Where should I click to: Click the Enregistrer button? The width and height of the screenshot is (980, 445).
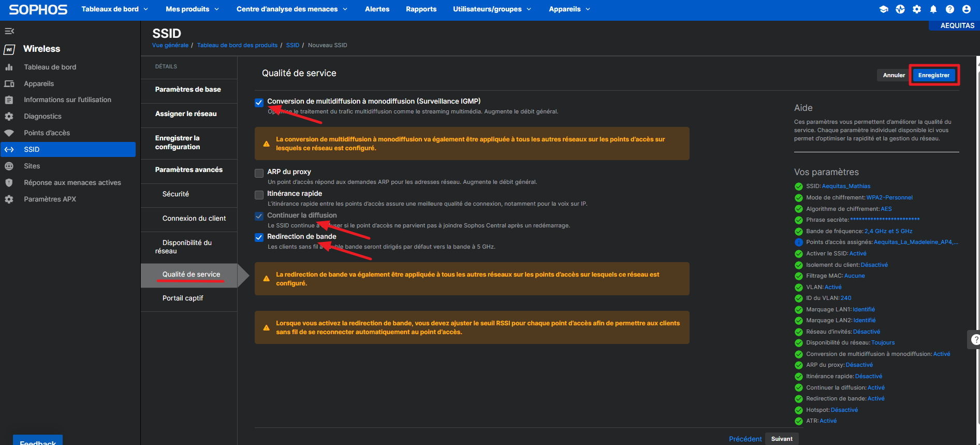pos(934,75)
